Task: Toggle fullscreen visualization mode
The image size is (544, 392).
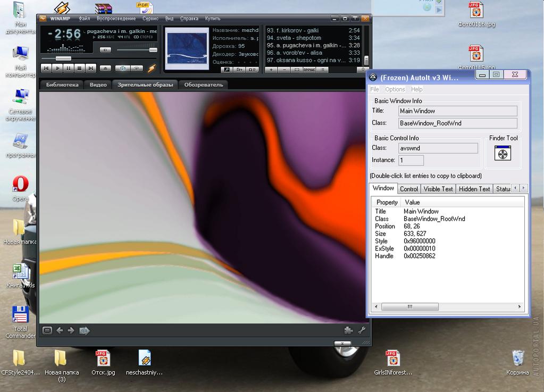Action: [47, 330]
